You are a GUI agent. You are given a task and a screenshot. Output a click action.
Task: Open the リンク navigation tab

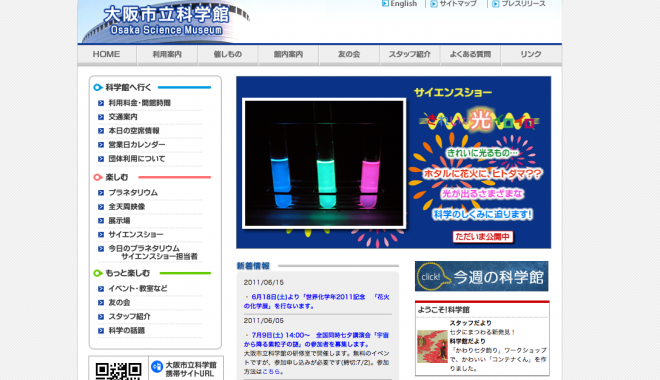click(x=531, y=55)
